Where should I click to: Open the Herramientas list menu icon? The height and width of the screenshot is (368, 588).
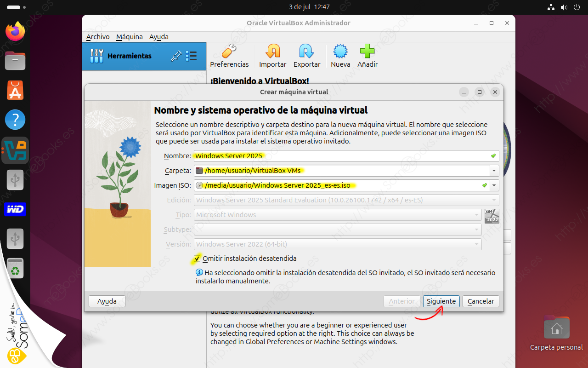click(191, 56)
